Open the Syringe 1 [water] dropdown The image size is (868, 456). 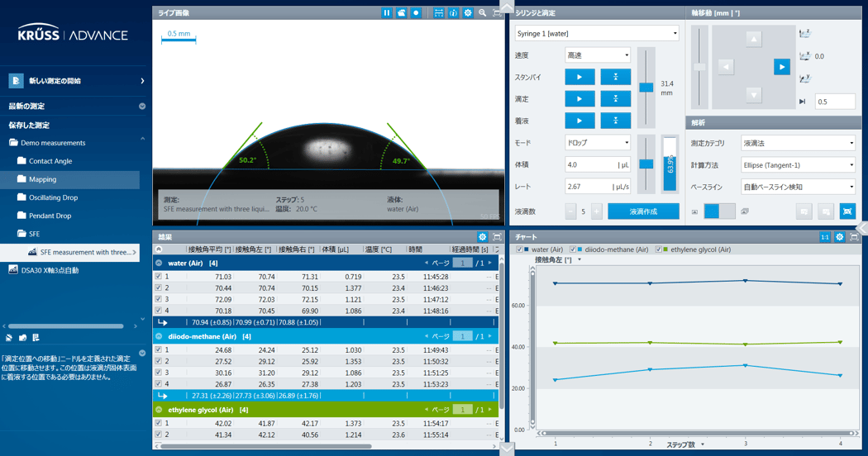pyautogui.click(x=597, y=33)
